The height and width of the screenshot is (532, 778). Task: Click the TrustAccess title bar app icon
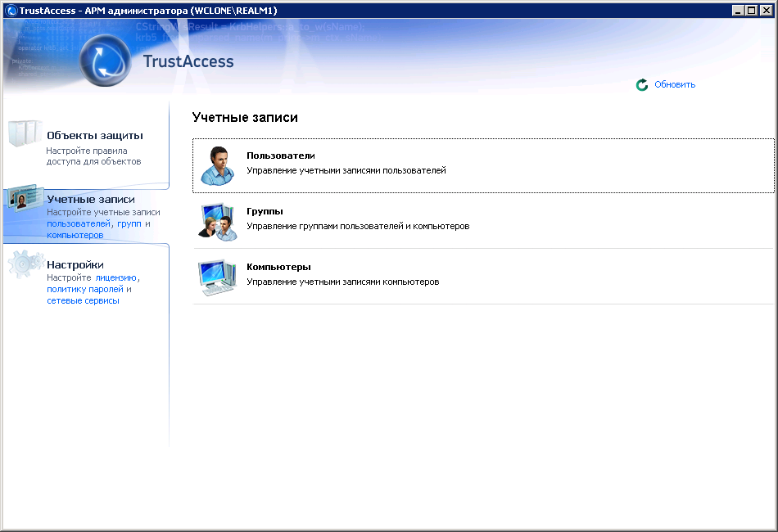pyautogui.click(x=11, y=11)
